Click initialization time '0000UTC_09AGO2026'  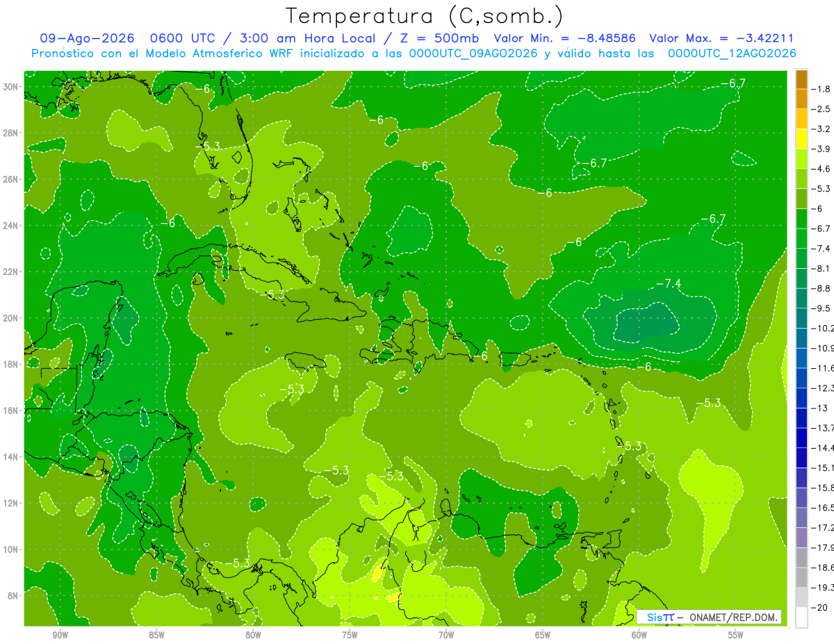tap(473, 53)
